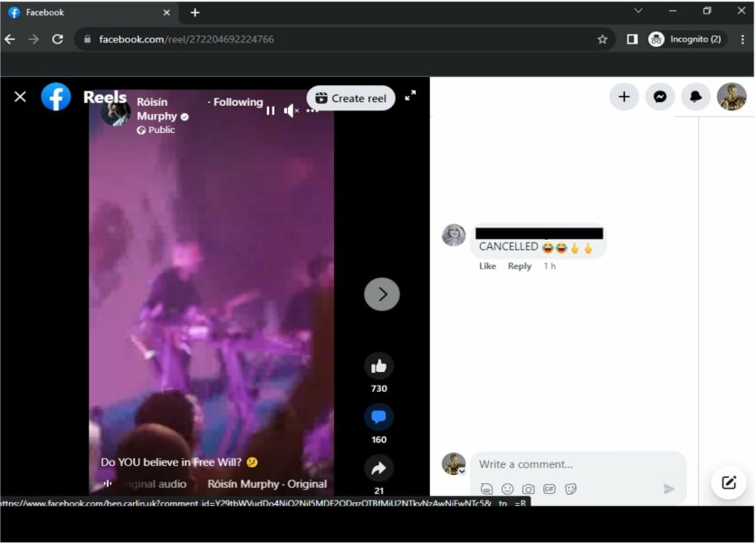Reply to the CANCELLED comment
Screen dimensions: 756x543
click(x=519, y=266)
